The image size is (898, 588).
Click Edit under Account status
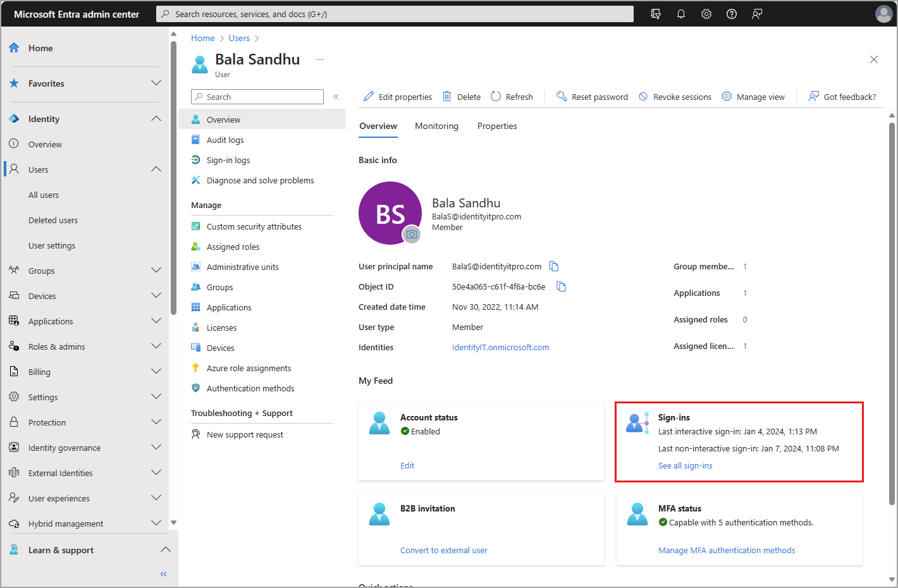coord(407,465)
